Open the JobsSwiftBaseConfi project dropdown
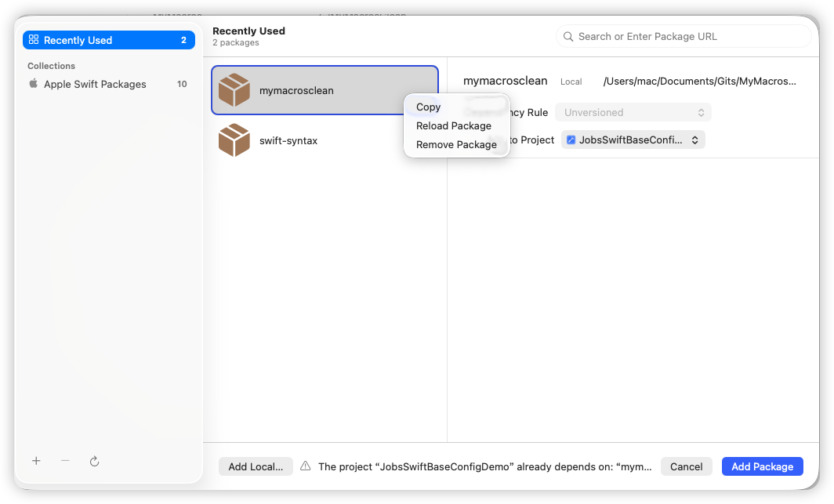Screen dimensions: 834x504 point(633,140)
